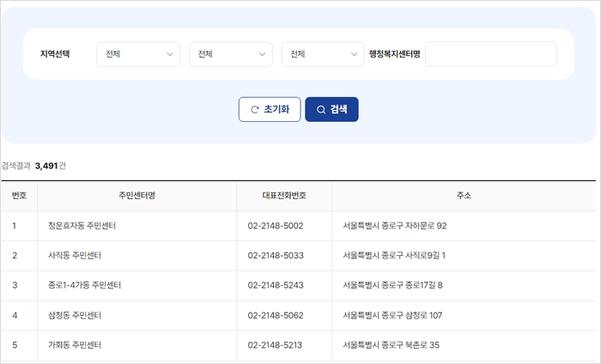The image size is (601, 364).
Task: Click phone number 02-2148-5213
Action: coord(275,345)
